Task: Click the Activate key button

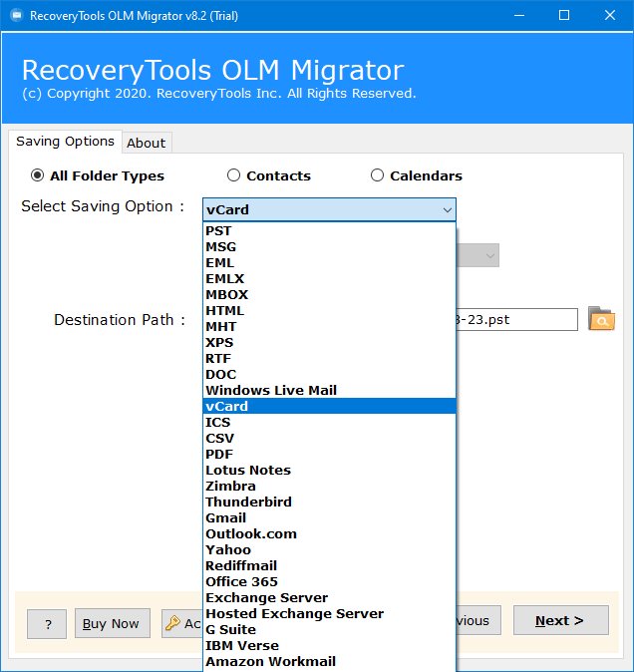Action: coord(182,623)
